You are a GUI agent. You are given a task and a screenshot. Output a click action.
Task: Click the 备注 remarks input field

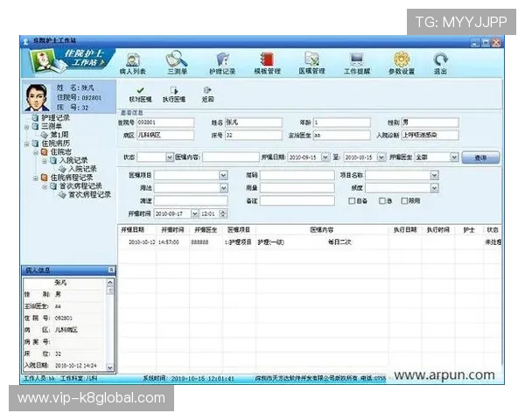click(x=297, y=200)
